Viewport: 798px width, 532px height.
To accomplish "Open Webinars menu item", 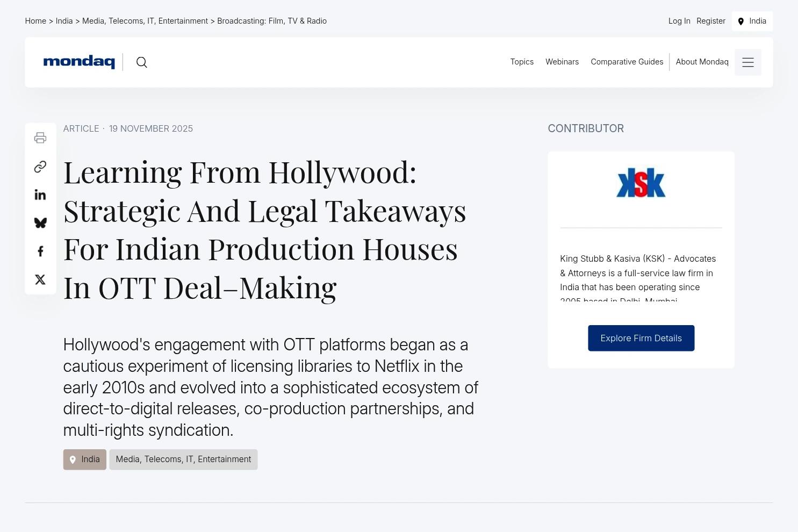I will tap(562, 62).
